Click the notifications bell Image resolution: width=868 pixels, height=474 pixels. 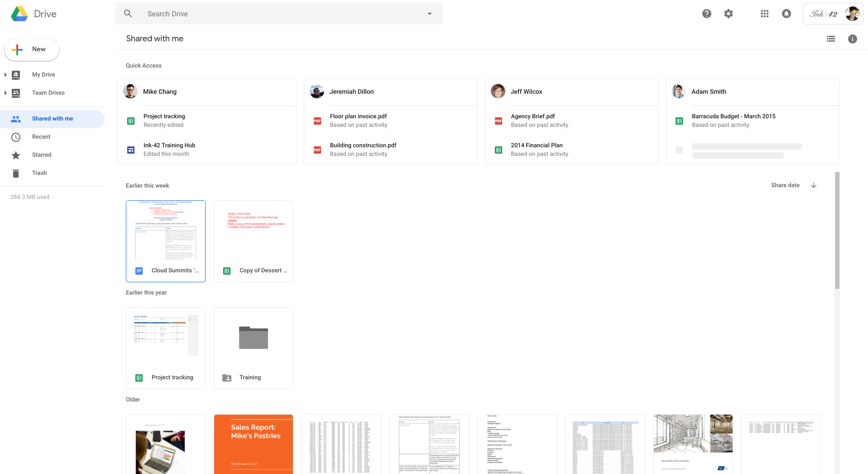[786, 14]
